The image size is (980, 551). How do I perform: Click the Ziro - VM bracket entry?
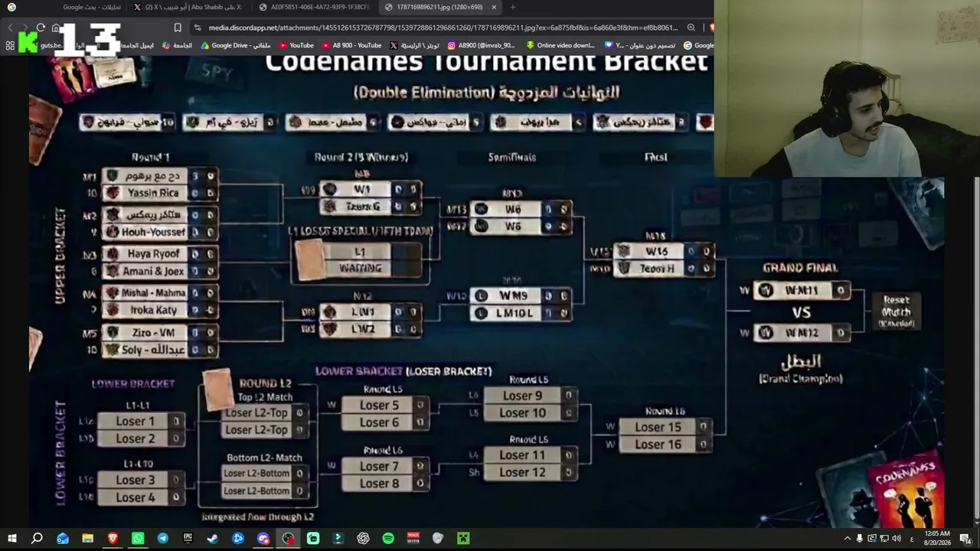(161, 333)
